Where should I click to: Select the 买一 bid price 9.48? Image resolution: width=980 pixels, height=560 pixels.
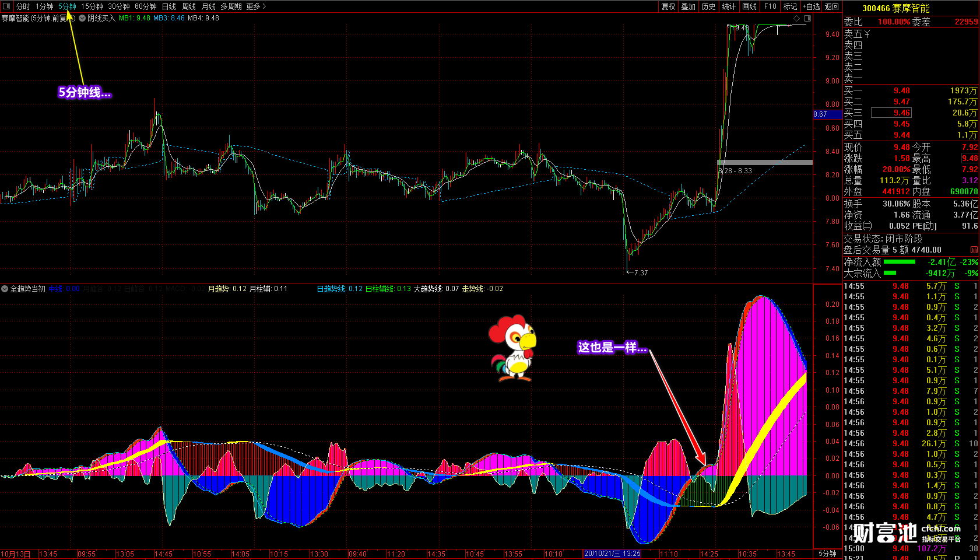[901, 90]
